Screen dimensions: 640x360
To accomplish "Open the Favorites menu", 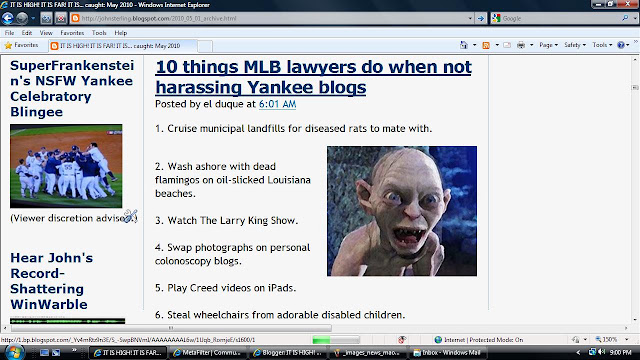I will point(72,33).
